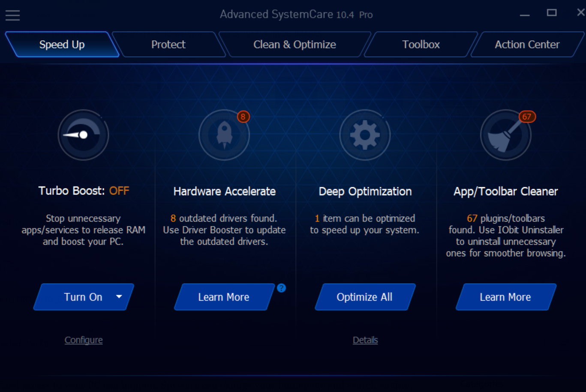
Task: Click the Hardware Accelerate rocket icon
Action: pyautogui.click(x=224, y=135)
